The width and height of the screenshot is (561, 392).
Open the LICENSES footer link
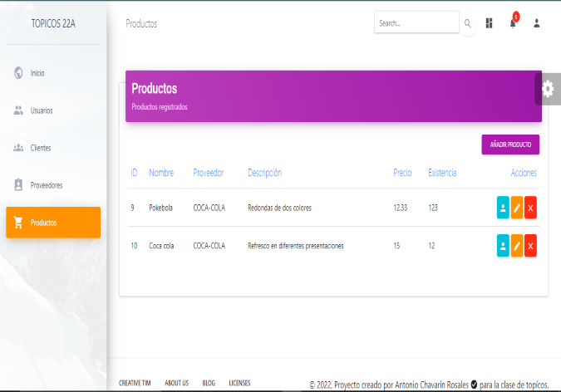pos(239,383)
